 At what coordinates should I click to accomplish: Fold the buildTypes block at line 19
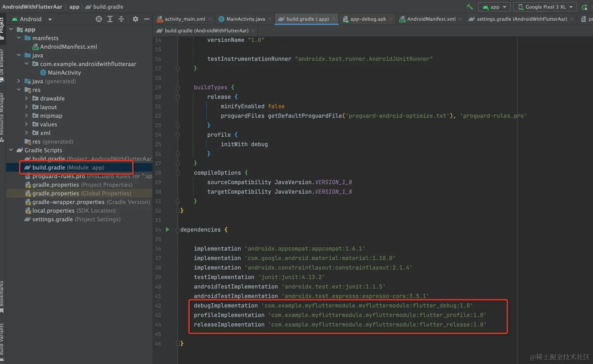tap(178, 87)
